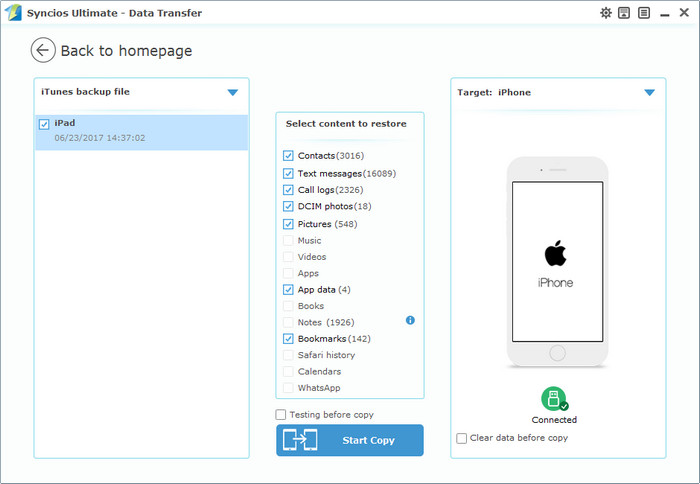
Task: Click the green Connected USB icon
Action: point(554,399)
